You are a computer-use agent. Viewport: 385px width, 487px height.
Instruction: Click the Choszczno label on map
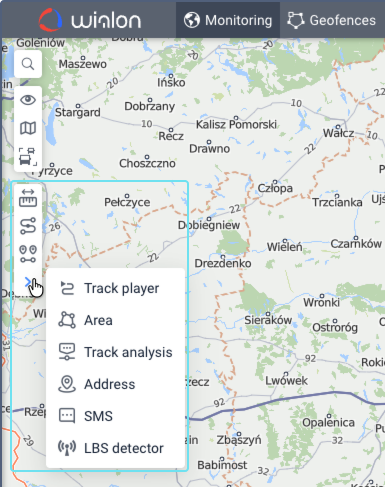click(147, 163)
